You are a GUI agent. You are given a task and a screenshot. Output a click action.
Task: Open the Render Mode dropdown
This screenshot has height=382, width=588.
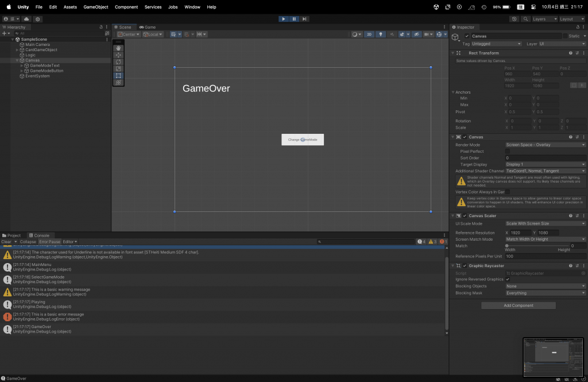click(546, 145)
